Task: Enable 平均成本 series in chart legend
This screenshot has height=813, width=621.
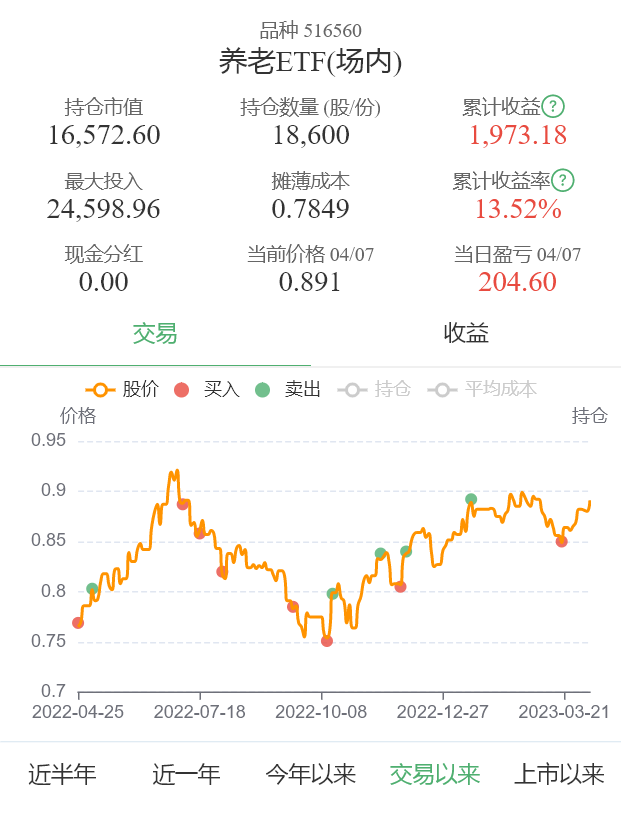Action: tap(482, 389)
